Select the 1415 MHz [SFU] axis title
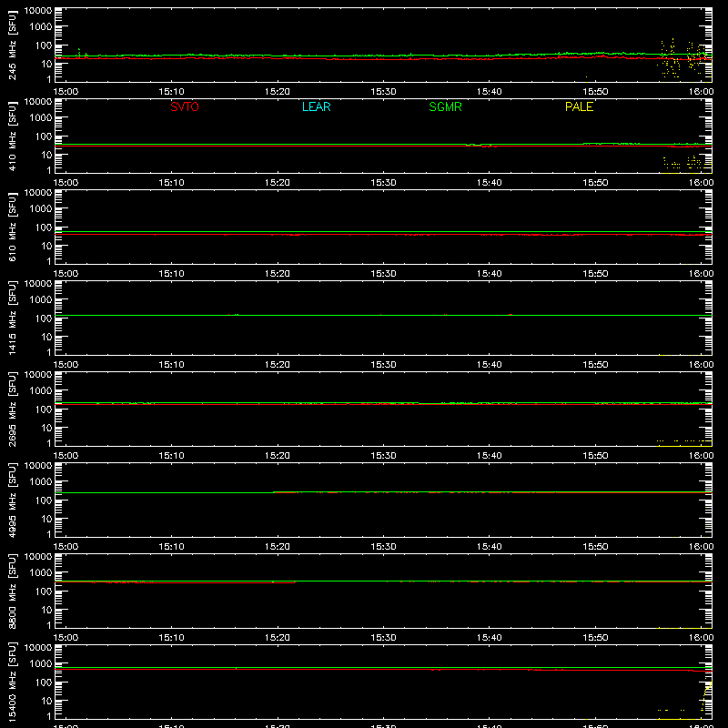 coord(13,318)
